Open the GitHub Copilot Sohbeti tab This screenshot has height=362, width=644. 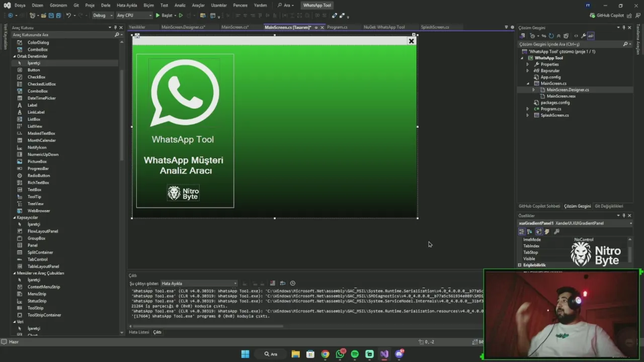tap(539, 206)
